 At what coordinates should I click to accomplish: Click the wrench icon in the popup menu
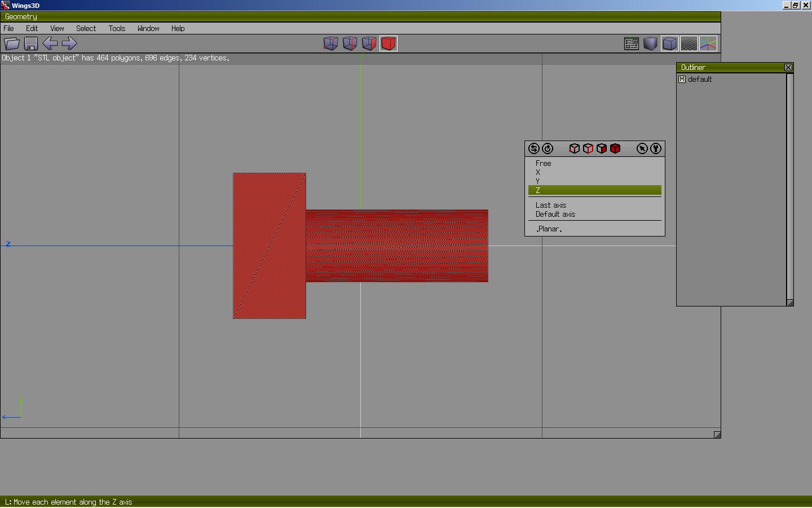point(656,148)
